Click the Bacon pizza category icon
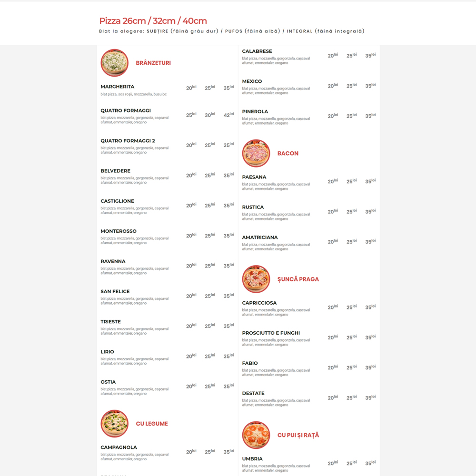Image resolution: width=476 pixels, height=476 pixels. point(256,153)
